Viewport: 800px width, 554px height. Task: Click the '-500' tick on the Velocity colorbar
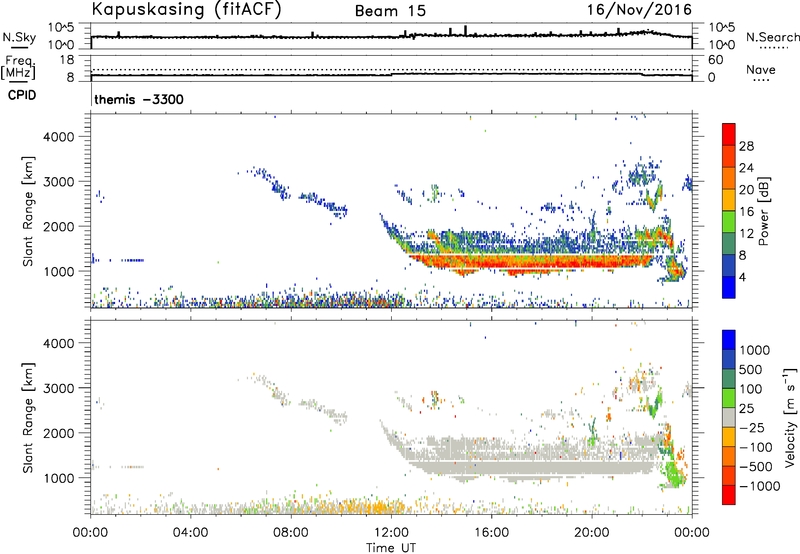click(756, 466)
